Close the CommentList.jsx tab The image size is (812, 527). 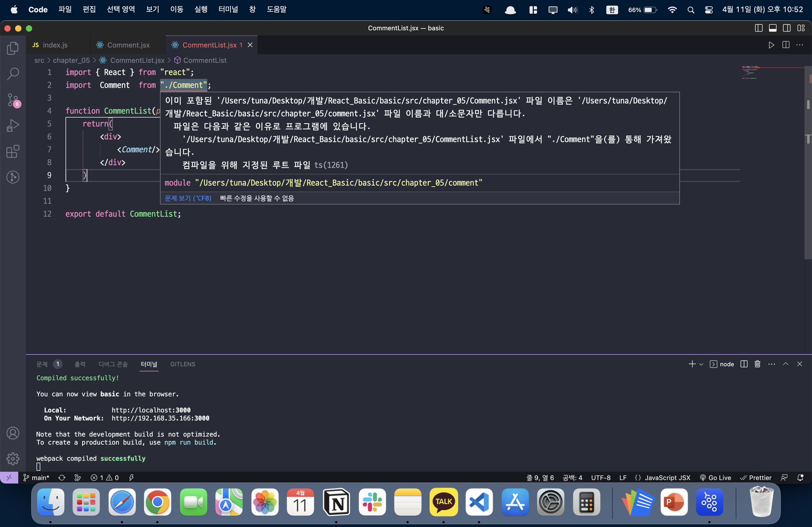(250, 45)
